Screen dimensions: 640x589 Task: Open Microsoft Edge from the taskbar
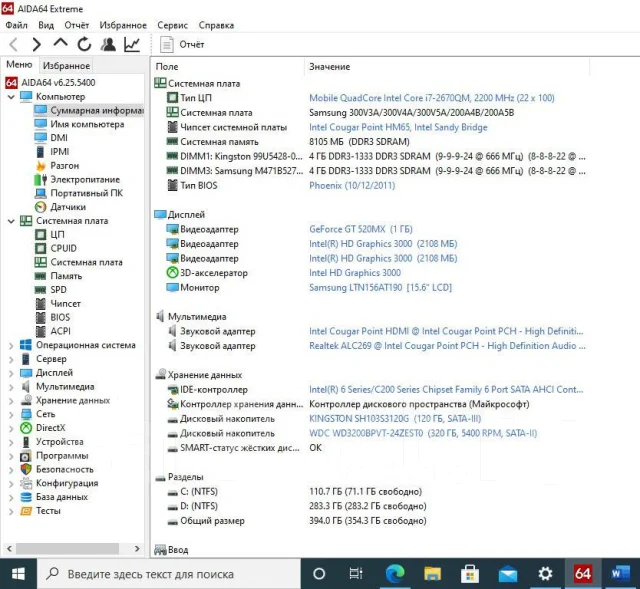[395, 574]
